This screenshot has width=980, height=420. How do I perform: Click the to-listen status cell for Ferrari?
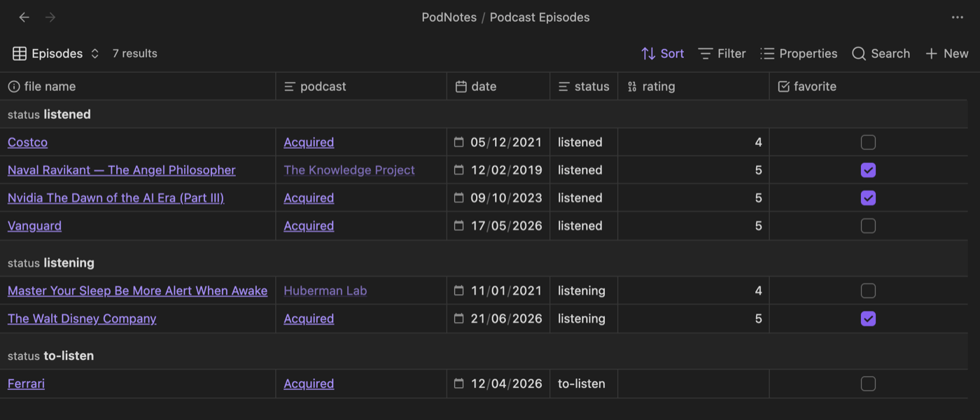pos(582,384)
